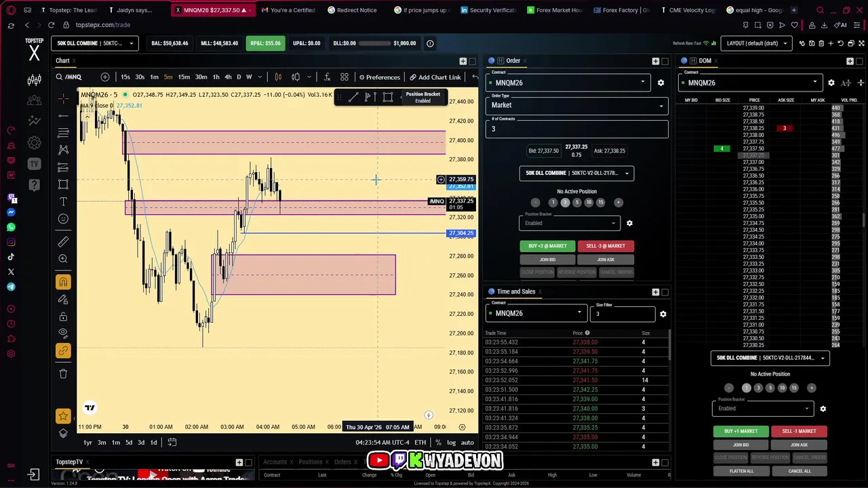
Task: Open chart Preferences
Action: point(379,77)
